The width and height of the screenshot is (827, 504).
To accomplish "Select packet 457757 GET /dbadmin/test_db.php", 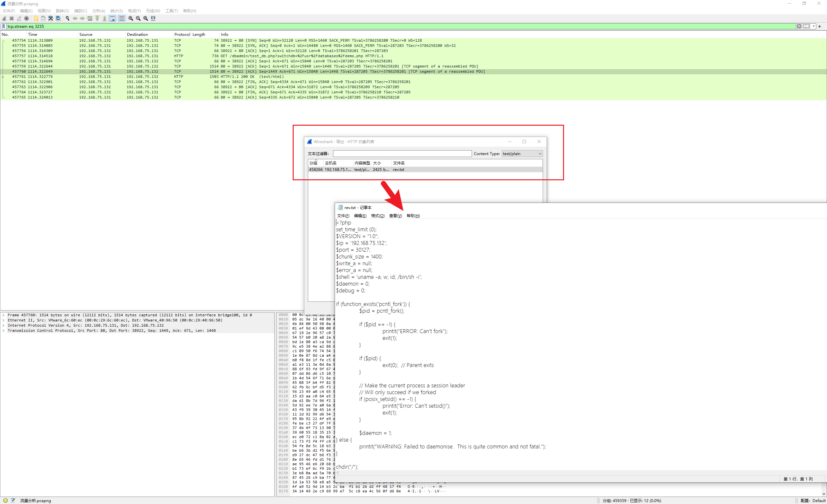I will (413, 56).
